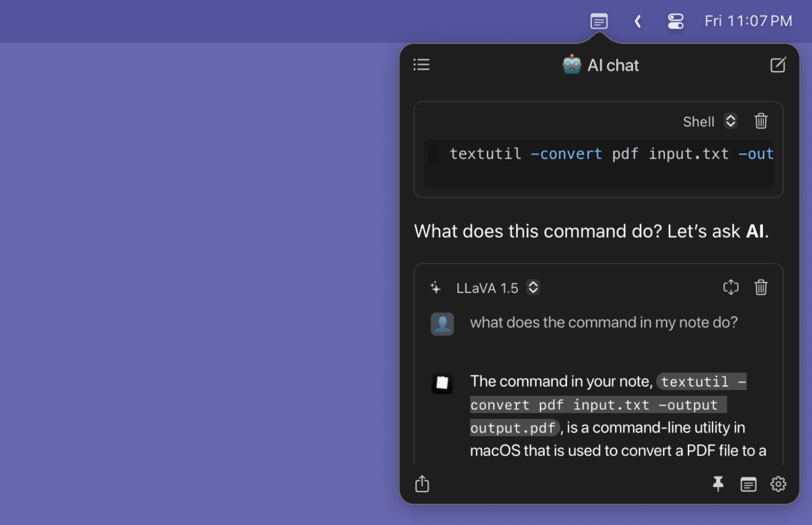
Task: Open settings with the gear icon
Action: (x=778, y=484)
